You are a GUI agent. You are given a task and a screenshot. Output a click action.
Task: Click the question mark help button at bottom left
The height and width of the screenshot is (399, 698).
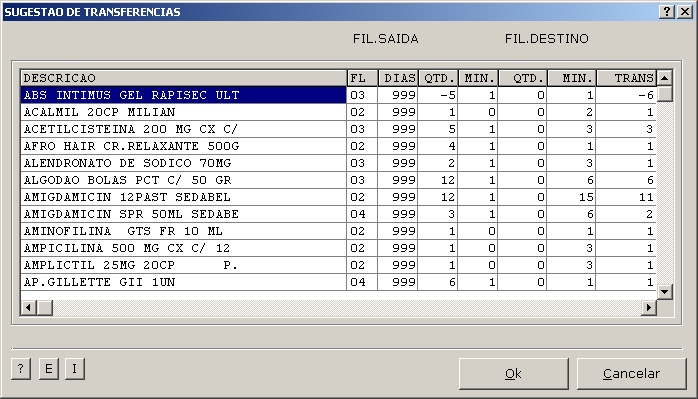pos(20,369)
